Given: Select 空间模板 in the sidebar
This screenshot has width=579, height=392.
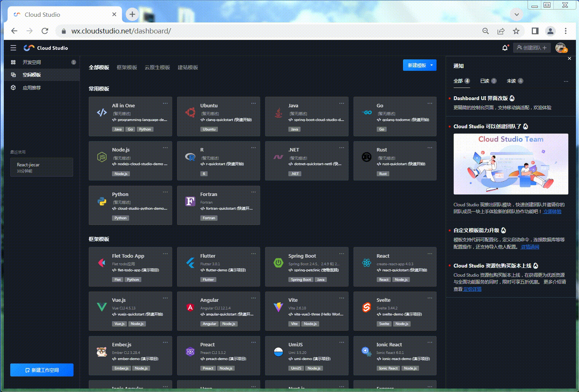Looking at the screenshot, I should 42,75.
